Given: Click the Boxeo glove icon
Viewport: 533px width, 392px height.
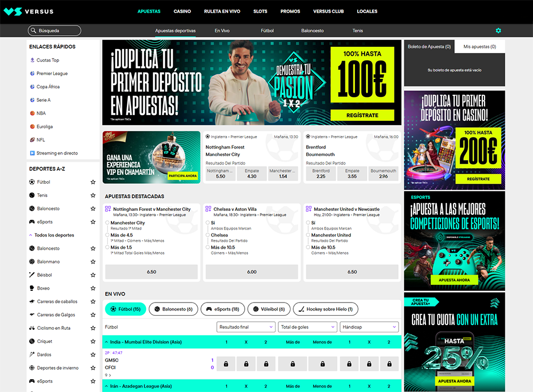Looking at the screenshot, I should point(32,288).
